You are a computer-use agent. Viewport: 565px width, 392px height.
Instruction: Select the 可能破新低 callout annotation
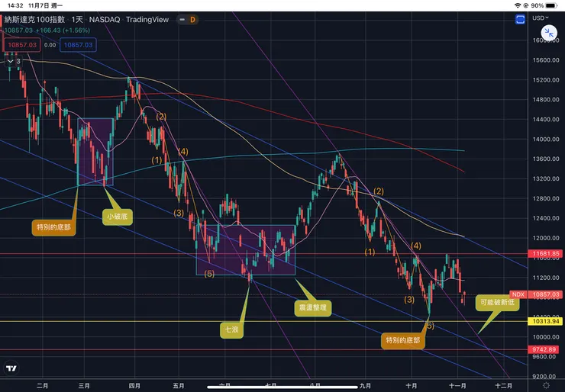coord(497,302)
